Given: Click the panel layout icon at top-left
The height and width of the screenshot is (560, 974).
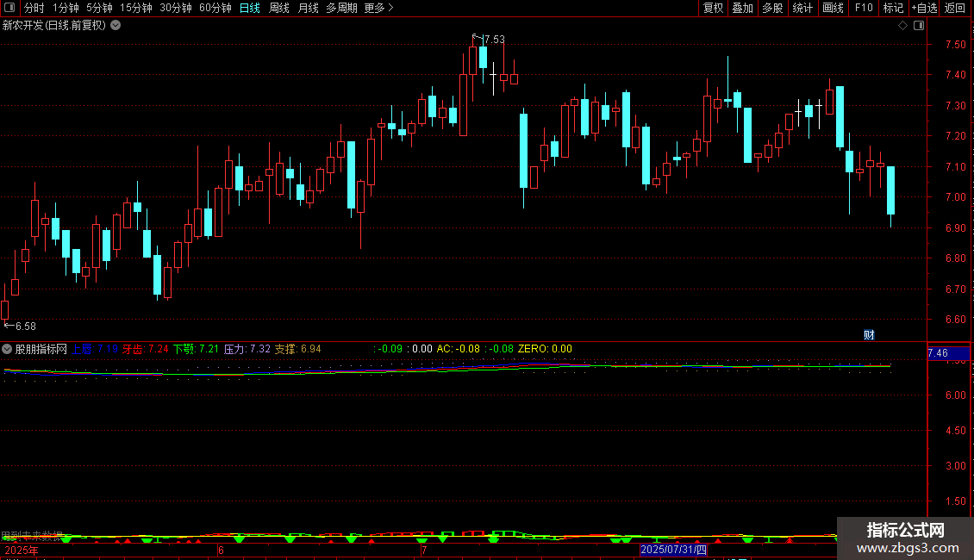Looking at the screenshot, I should click(9, 8).
